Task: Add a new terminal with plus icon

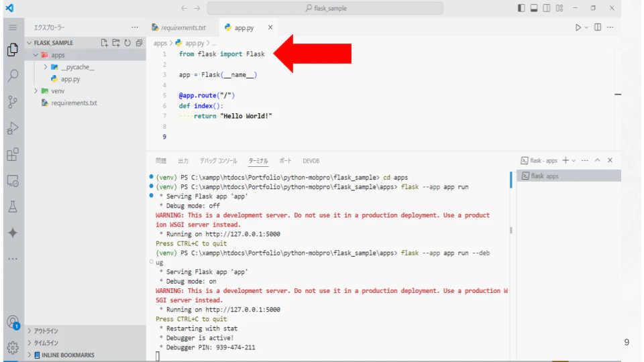Action: [566, 160]
